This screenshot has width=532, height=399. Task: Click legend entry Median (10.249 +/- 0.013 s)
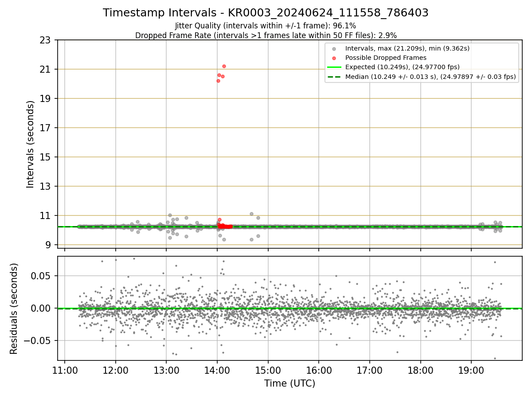430,77
